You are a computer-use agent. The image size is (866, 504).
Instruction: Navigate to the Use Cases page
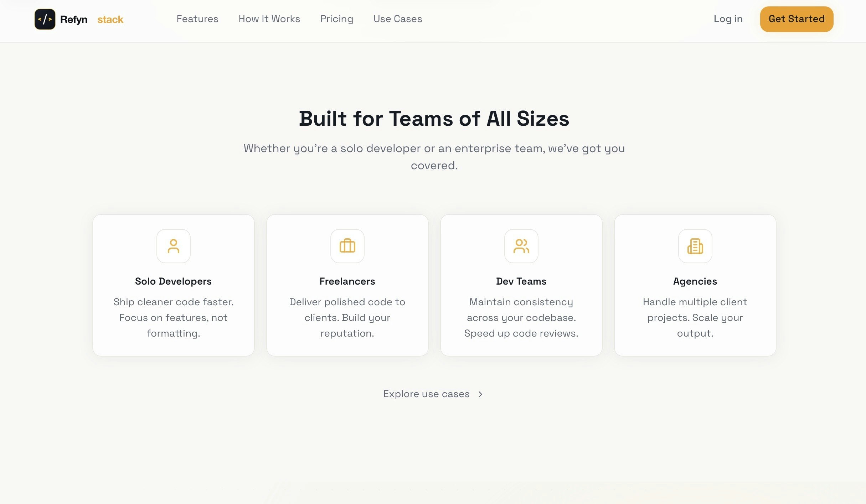397,19
